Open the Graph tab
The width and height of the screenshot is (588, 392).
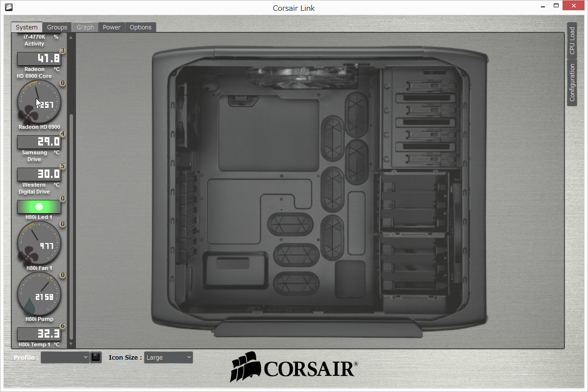tap(85, 27)
